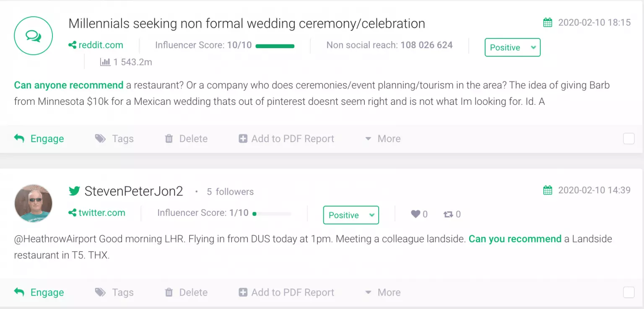Screen dimensions: 644x309
Task: Click the retweet icon on the tweet
Action: [448, 214]
